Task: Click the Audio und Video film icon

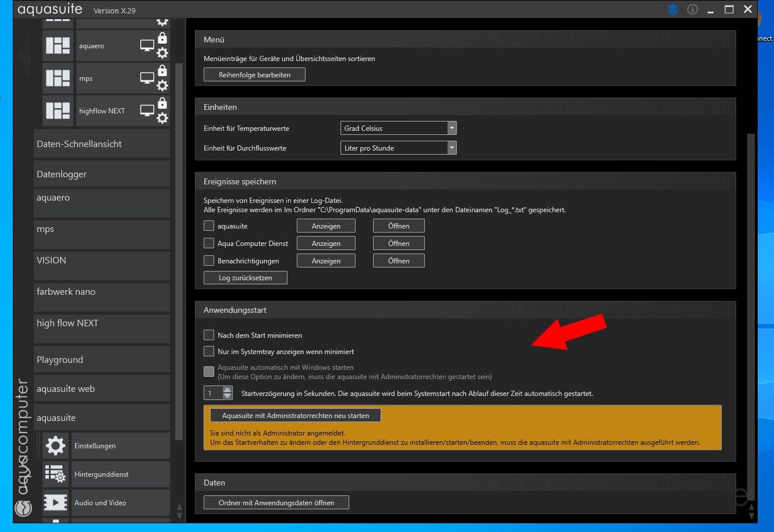Action: (55, 503)
